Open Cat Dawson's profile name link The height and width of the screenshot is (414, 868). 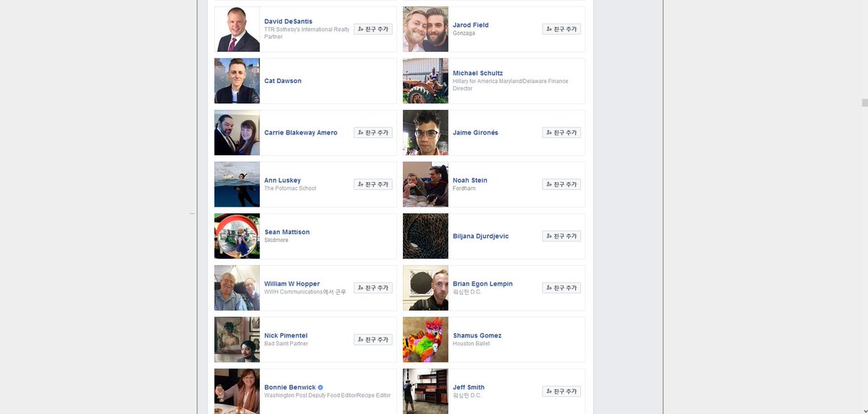coord(283,81)
